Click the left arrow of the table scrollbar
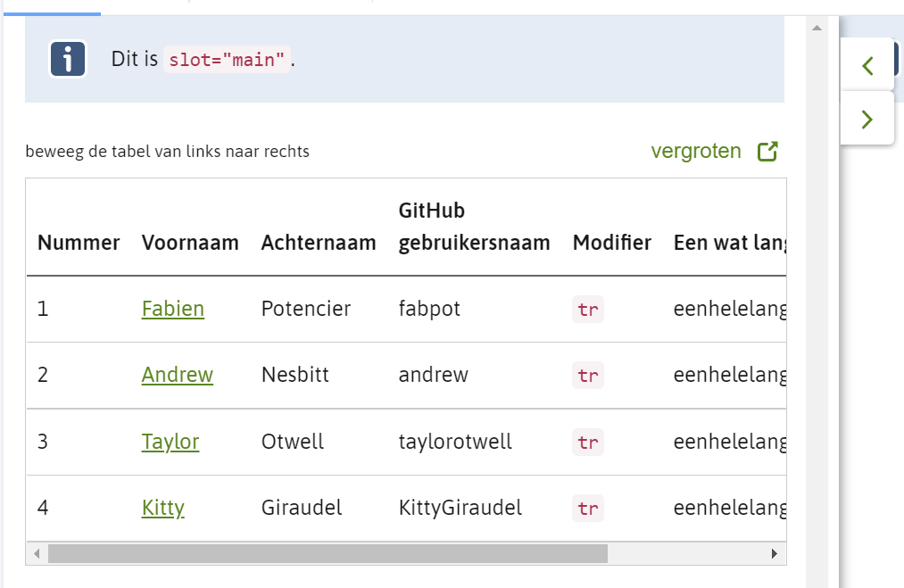 (37, 553)
